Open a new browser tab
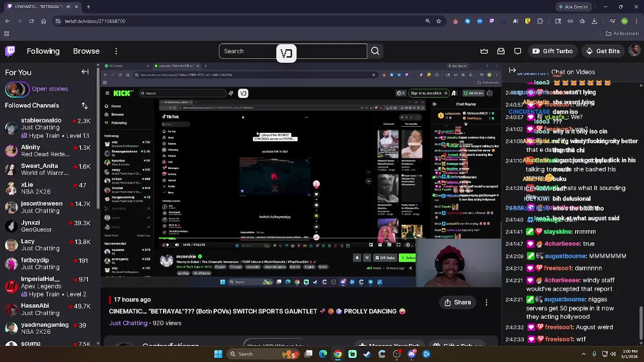Image resolution: width=644 pixels, height=362 pixels. (88, 7)
